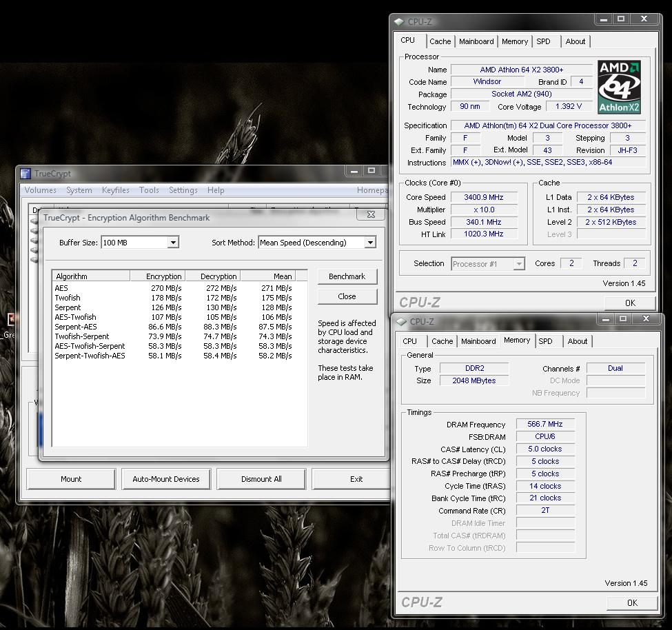The image size is (672, 630).
Task: Open the System menu in TrueCrypt
Action: pyautogui.click(x=79, y=190)
